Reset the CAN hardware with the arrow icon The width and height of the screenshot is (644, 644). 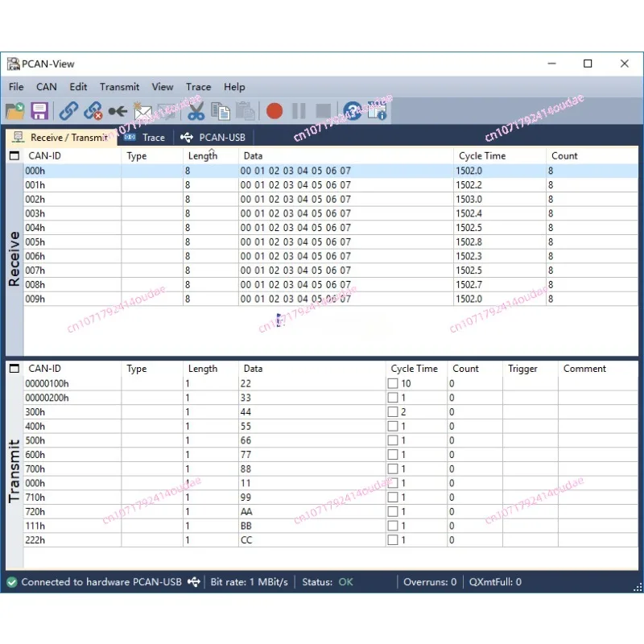(118, 111)
